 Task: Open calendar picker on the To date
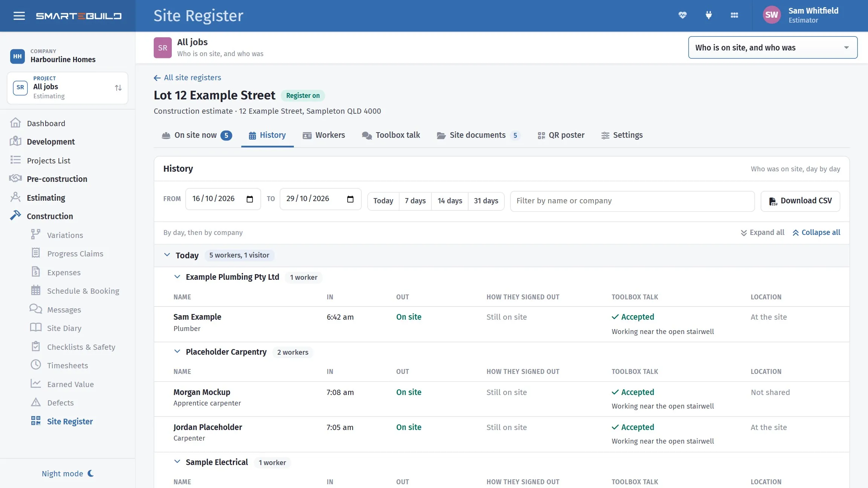pos(350,199)
